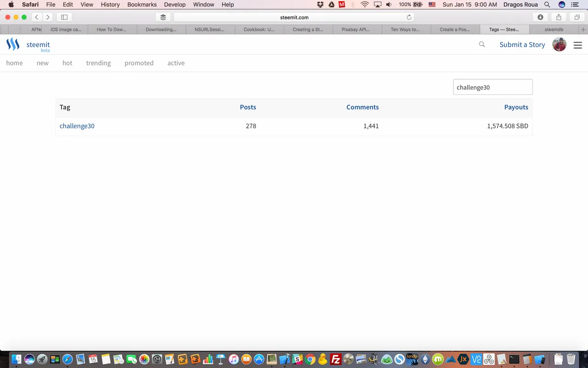Open System Preferences gear in Dock
This screenshot has height=368, width=588.
157,359
